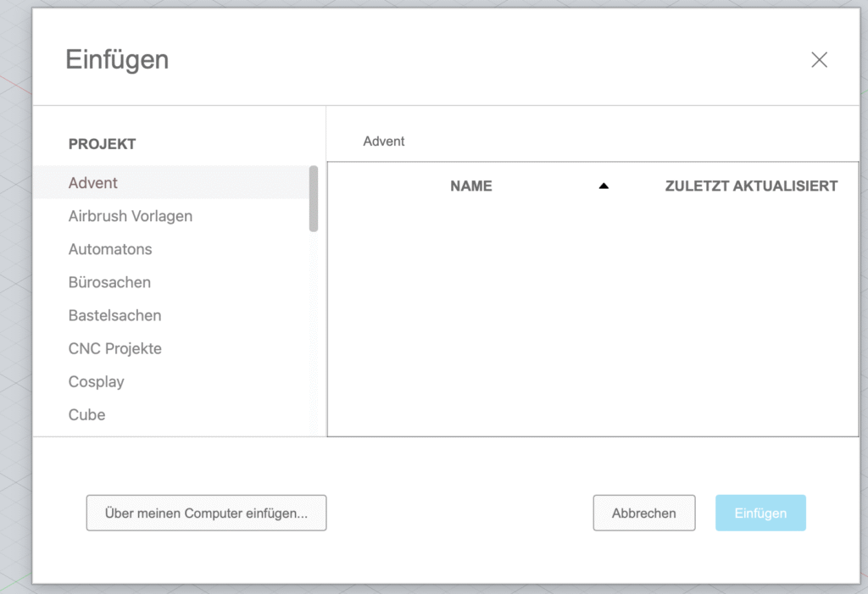Sort by ZULETZT AKTUALISIERT column
This screenshot has width=868, height=594.
point(751,186)
